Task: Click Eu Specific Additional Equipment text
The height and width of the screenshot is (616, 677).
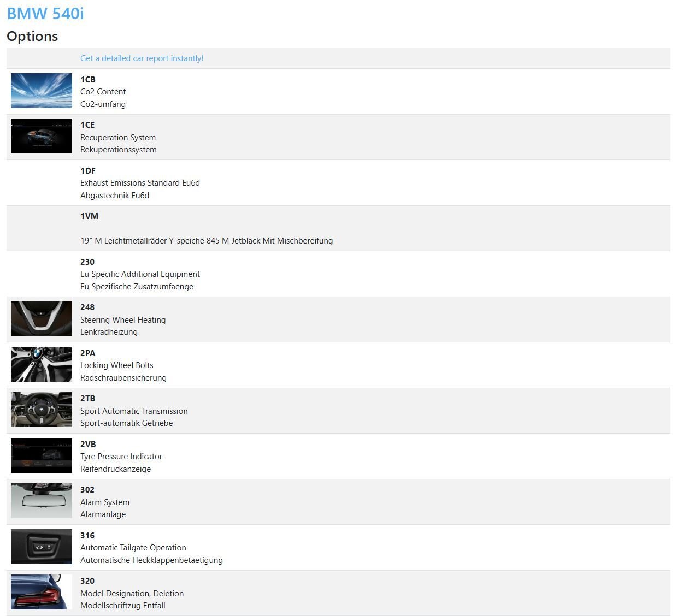Action: [140, 274]
